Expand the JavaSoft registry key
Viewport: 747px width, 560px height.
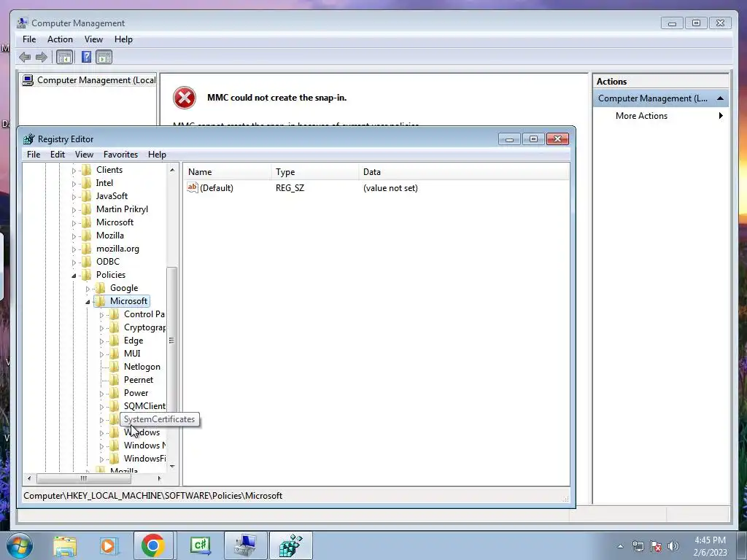74,197
